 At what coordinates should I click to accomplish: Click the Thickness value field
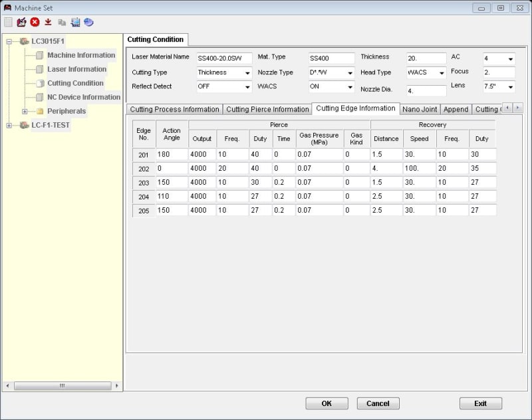click(x=426, y=58)
